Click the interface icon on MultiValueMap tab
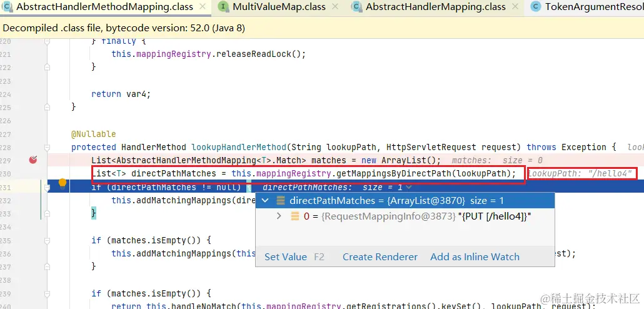644x309 pixels. (x=223, y=7)
